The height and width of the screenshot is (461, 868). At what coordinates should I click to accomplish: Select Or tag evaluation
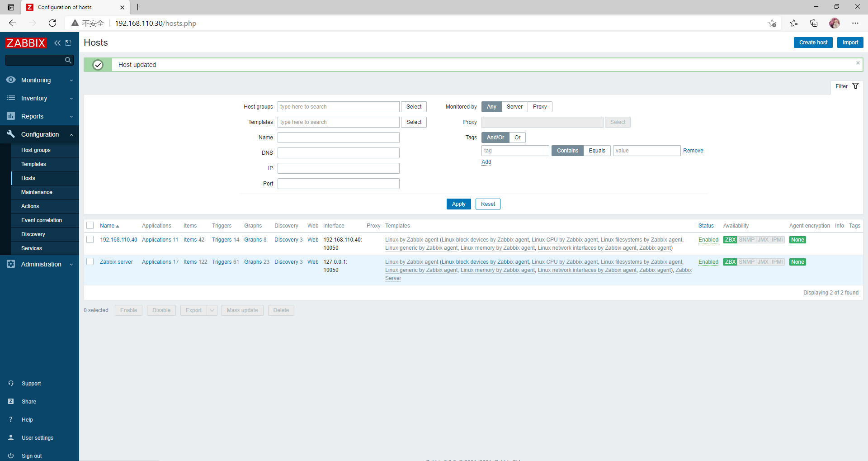(517, 138)
